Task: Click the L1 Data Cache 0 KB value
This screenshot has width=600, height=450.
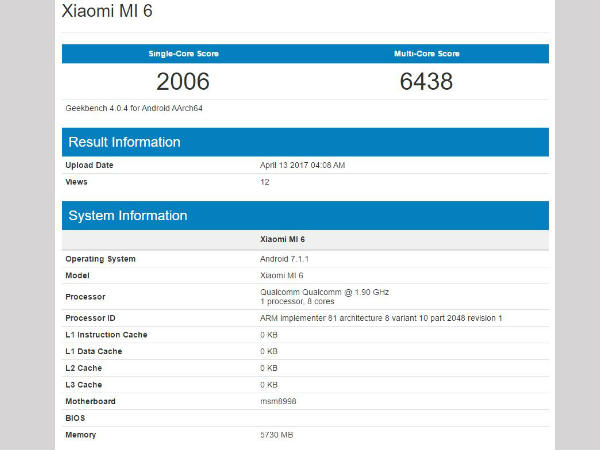Action: 269,351
